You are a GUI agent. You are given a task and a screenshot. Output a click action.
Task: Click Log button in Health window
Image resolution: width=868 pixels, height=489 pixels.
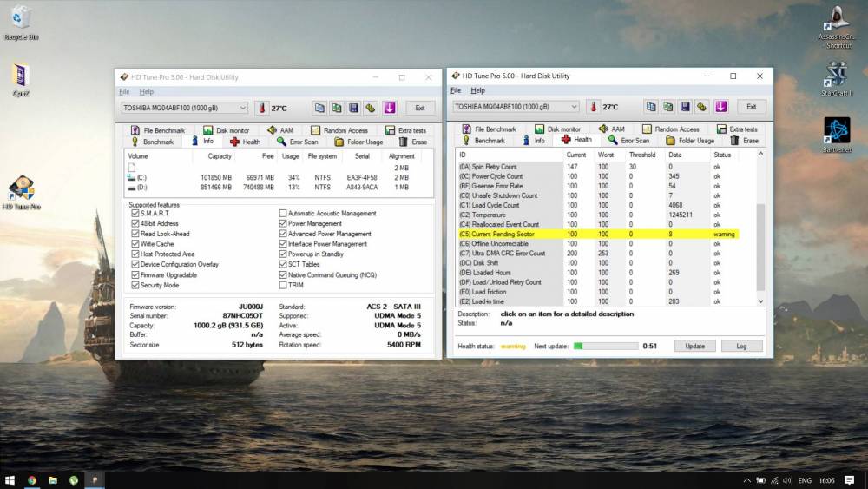[742, 346]
